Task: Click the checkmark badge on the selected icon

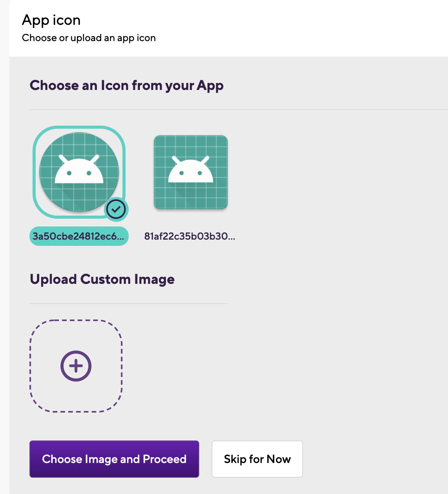Action: pyautogui.click(x=116, y=210)
